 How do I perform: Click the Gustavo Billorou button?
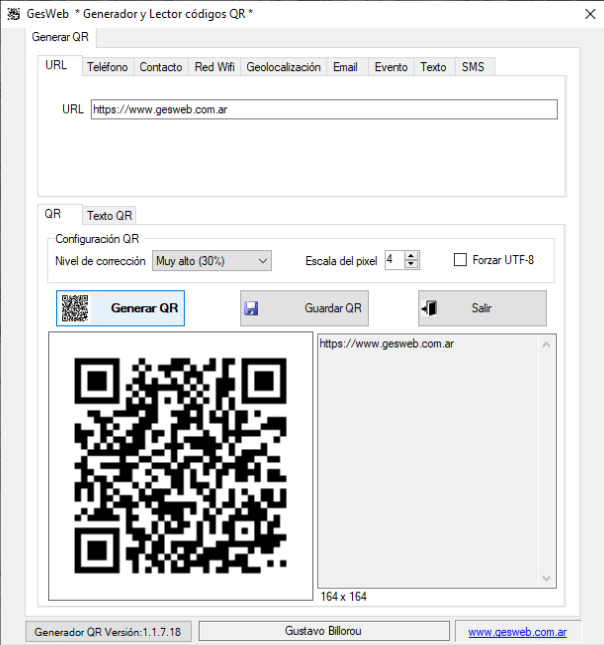pyautogui.click(x=324, y=631)
